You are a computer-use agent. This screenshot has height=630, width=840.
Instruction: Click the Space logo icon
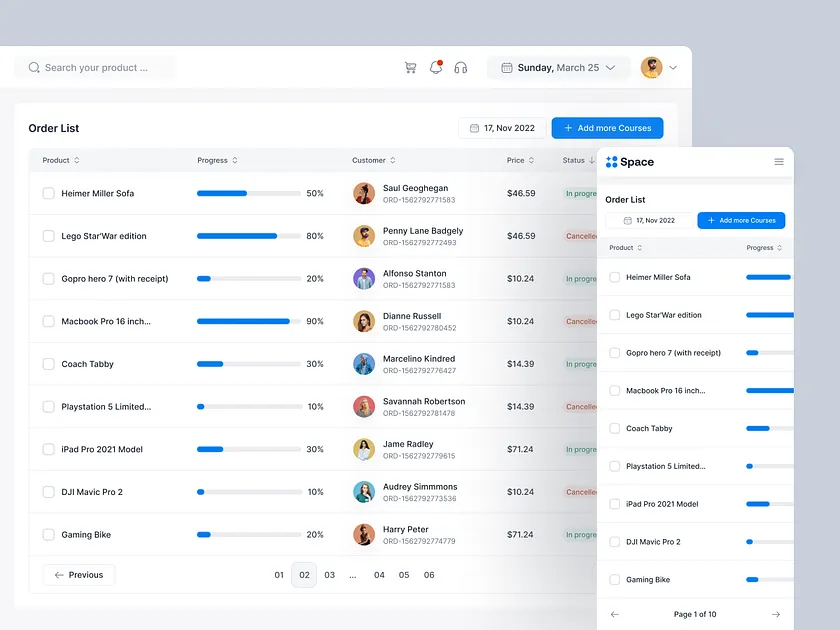pos(612,162)
